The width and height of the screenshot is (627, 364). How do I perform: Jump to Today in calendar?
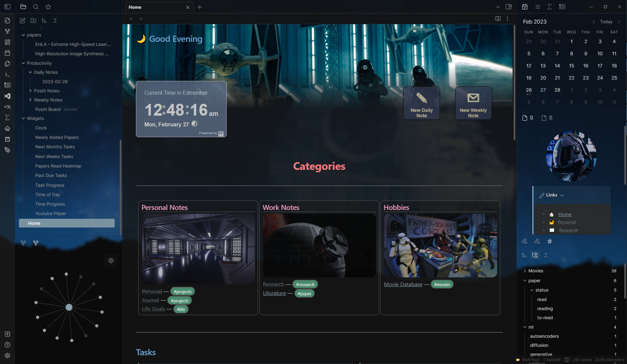pos(606,22)
